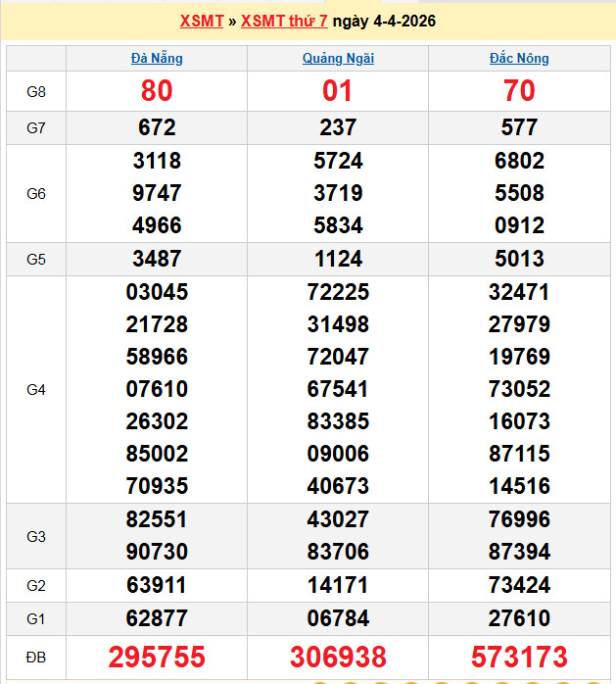Click Đà Nẵng G1 result 62877
616x684 pixels.
point(157,618)
